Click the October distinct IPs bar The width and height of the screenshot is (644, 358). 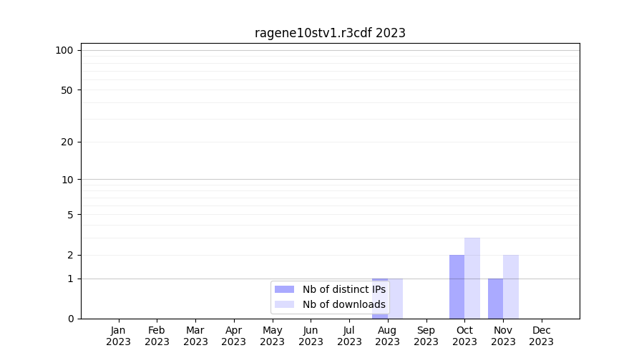pyautogui.click(x=457, y=286)
